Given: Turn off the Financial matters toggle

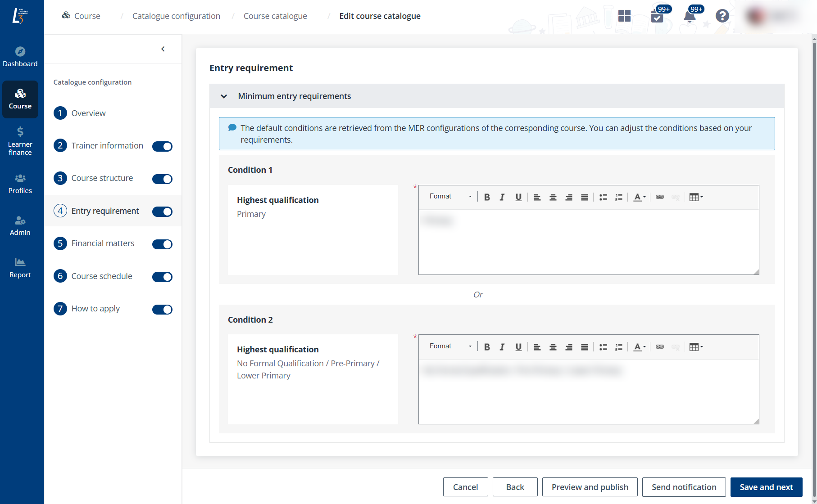Looking at the screenshot, I should pos(162,244).
